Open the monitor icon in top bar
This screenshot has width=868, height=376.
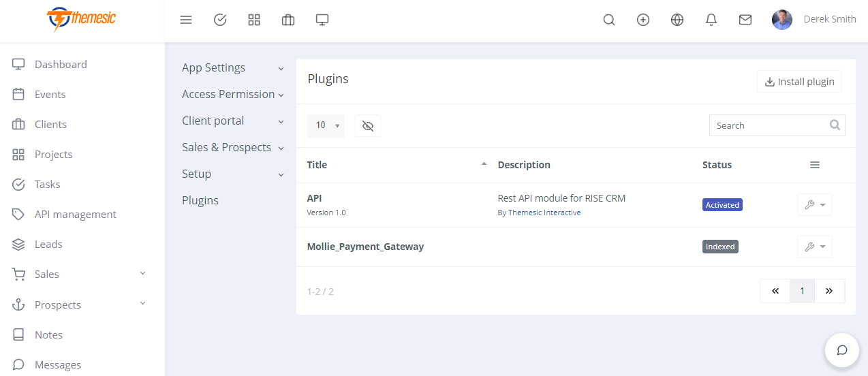coord(322,20)
